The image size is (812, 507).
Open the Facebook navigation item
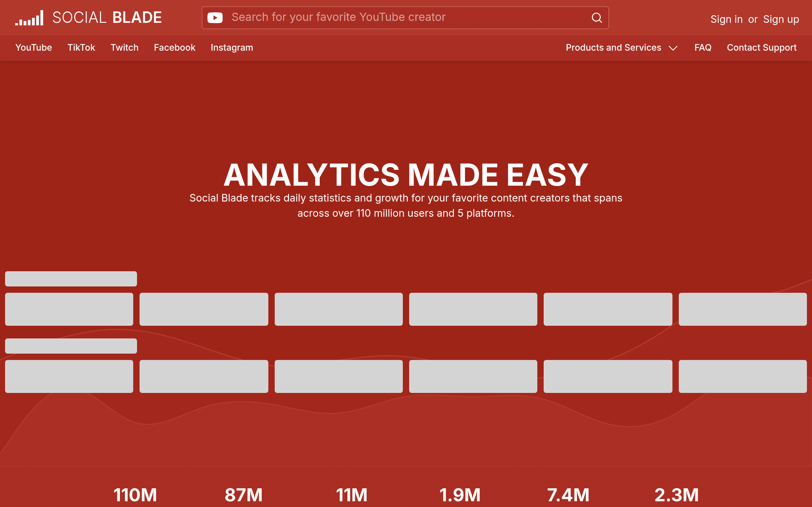click(x=174, y=48)
